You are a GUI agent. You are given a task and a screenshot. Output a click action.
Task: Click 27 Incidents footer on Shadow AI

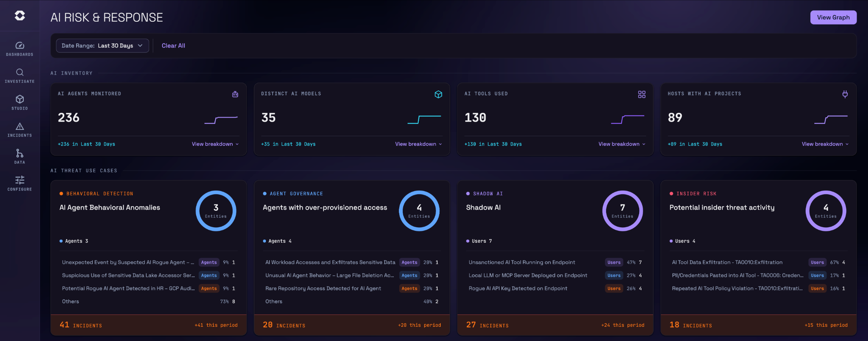555,325
